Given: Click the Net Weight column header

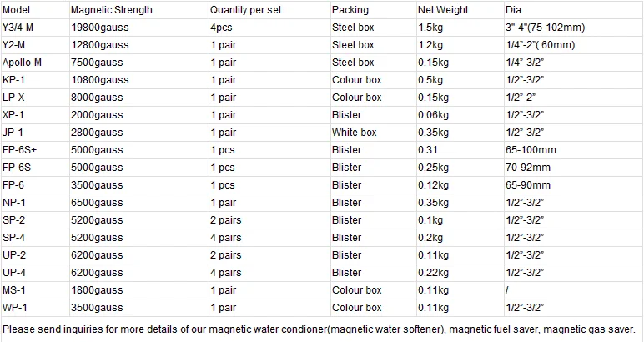Looking at the screenshot, I should coord(443,10).
